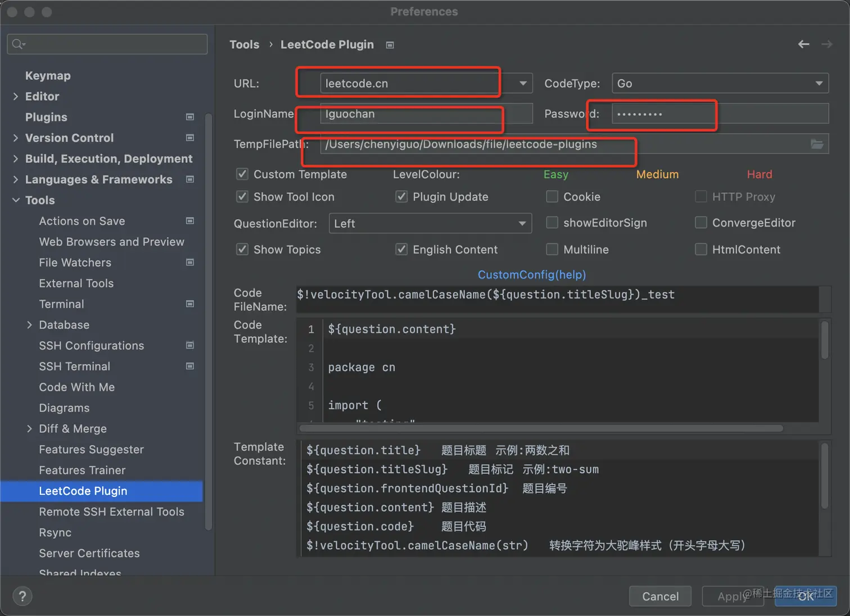Expand Languages & Frameworks node
This screenshot has width=850, height=616.
point(16,179)
